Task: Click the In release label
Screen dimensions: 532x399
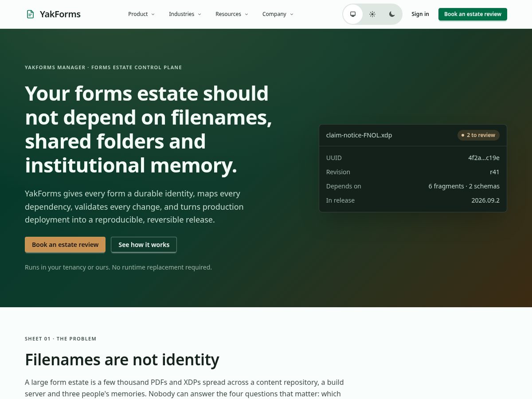Action: coord(340,200)
